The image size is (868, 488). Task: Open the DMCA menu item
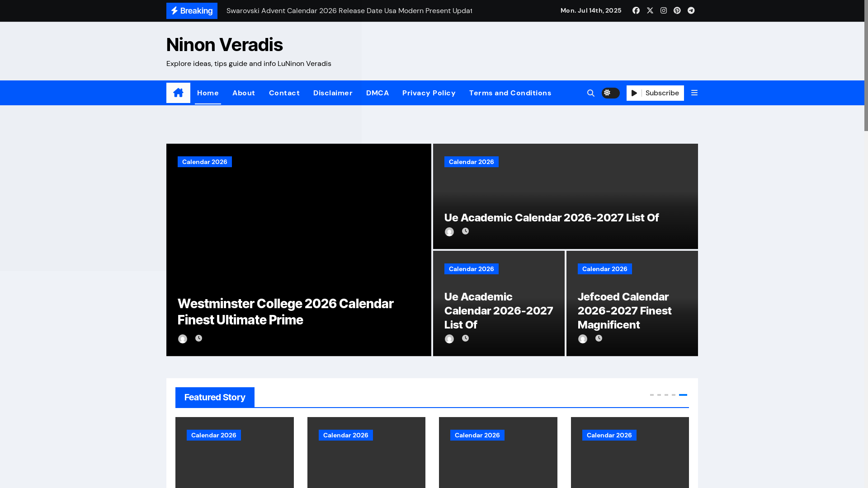377,93
